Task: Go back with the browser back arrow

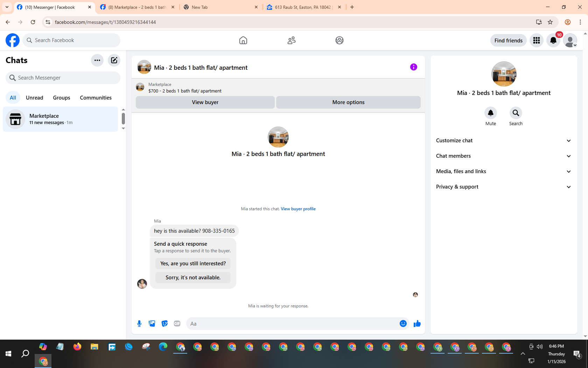Action: tap(8, 22)
